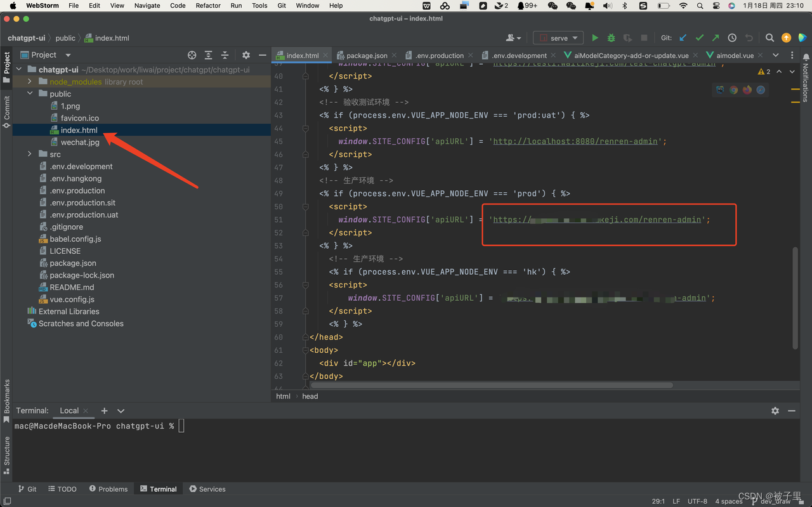
Task: Open the Bookmarks tool window
Action: (6, 402)
